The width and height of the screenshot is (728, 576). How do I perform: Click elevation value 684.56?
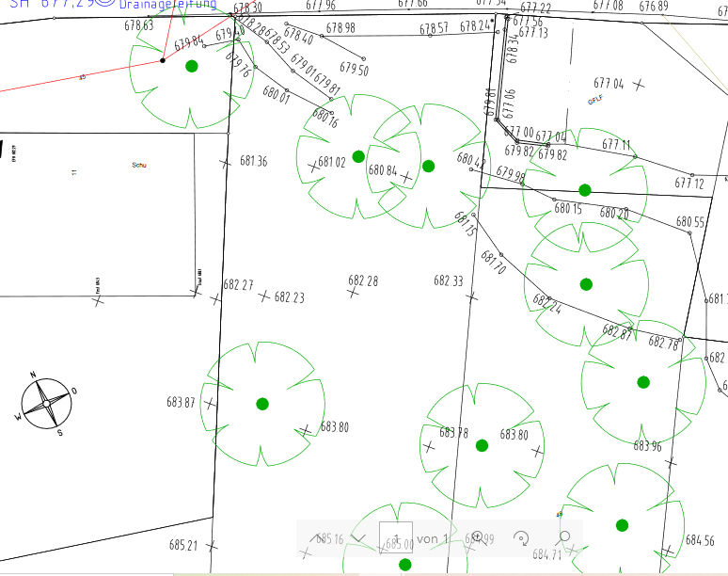[700, 540]
